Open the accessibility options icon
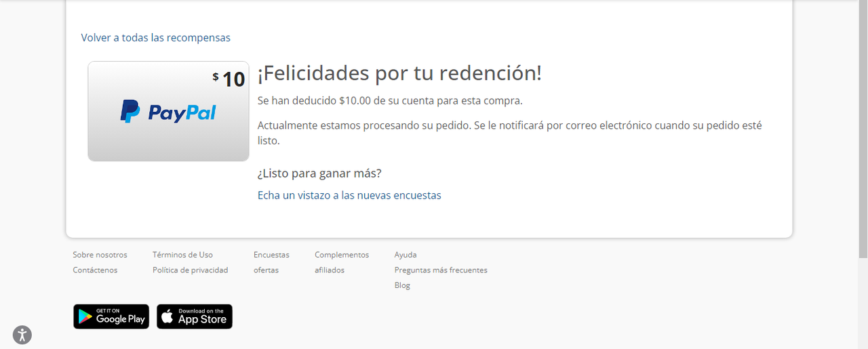Screen dimensions: 868x349 pyautogui.click(x=22, y=334)
